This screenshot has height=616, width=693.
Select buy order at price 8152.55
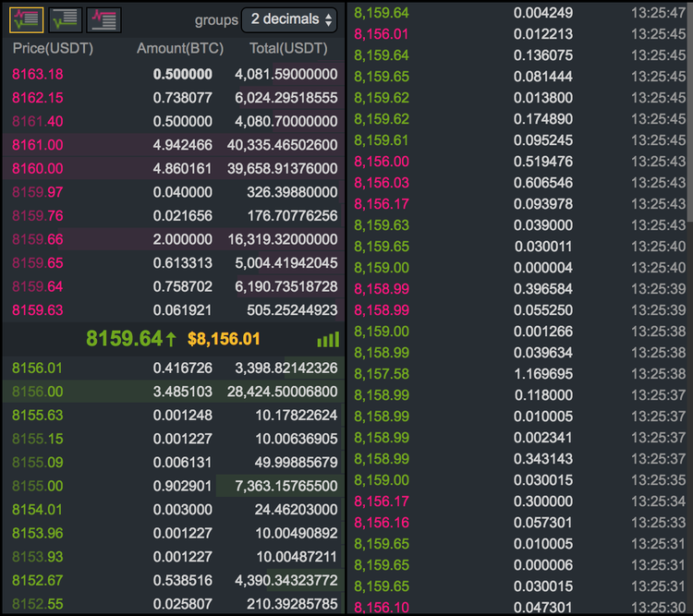click(x=174, y=604)
